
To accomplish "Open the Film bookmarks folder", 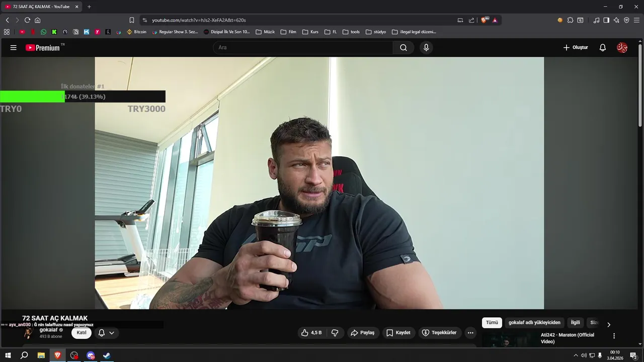I will click(288, 32).
